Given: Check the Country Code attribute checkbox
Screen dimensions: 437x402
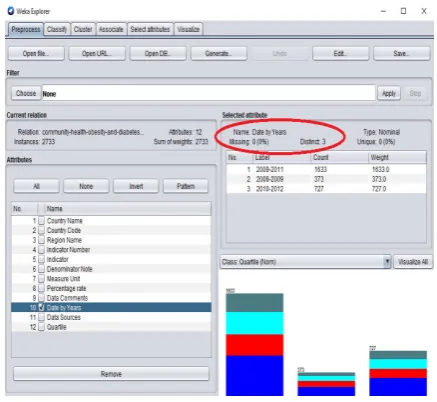Looking at the screenshot, I should click(41, 230).
